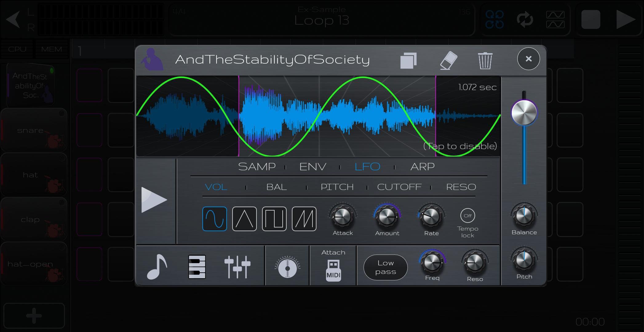Select the CUTOFF LFO target

click(399, 187)
